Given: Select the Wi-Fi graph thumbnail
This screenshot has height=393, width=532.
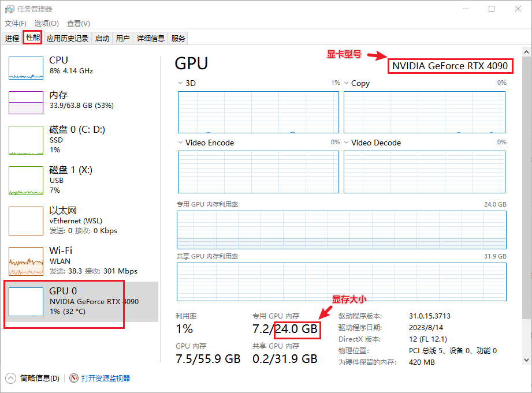Looking at the screenshot, I should (26, 261).
